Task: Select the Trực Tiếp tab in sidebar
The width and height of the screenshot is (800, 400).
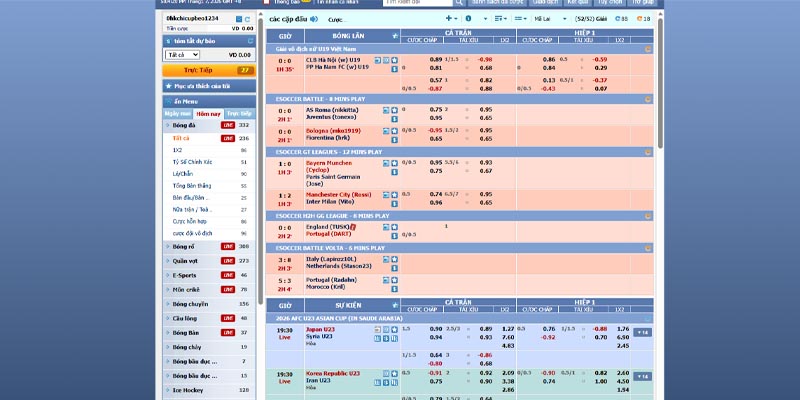Action: (x=239, y=114)
